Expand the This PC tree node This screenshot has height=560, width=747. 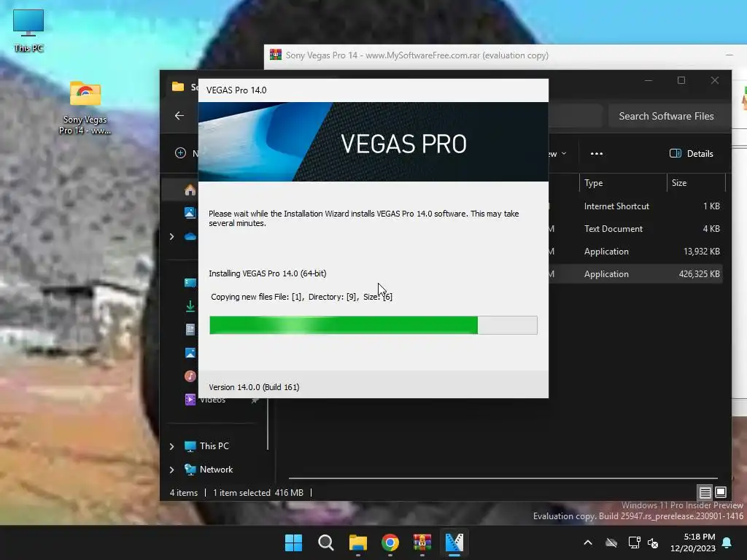172,446
